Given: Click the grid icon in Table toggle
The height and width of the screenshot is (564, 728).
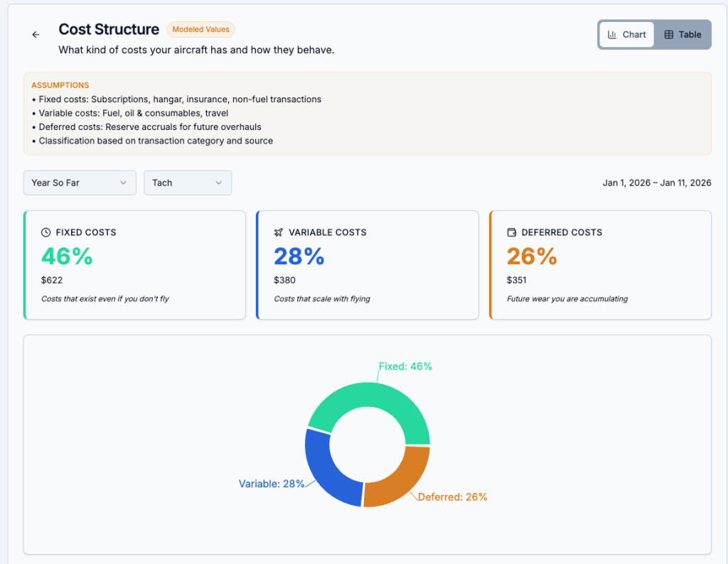Looking at the screenshot, I should pyautogui.click(x=668, y=35).
